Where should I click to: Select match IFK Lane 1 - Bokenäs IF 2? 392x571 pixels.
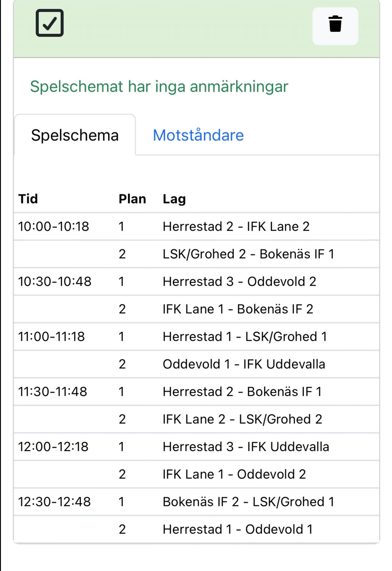238,309
